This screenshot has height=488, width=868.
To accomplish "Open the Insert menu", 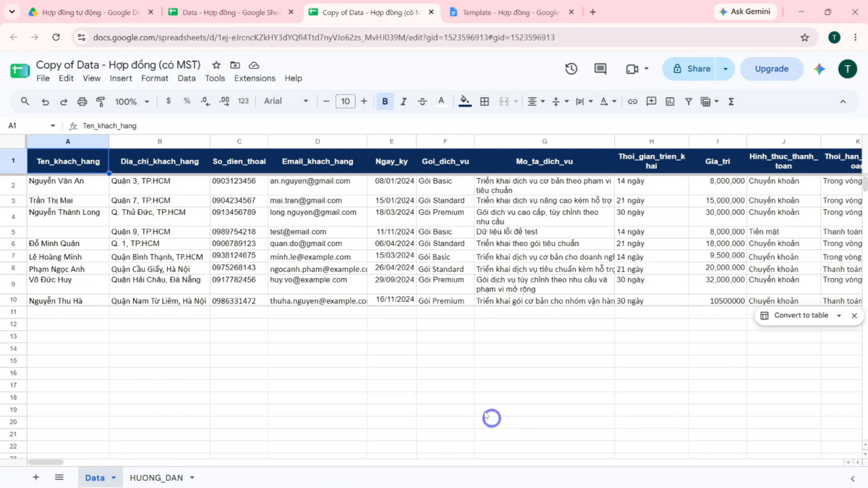I will click(x=121, y=78).
